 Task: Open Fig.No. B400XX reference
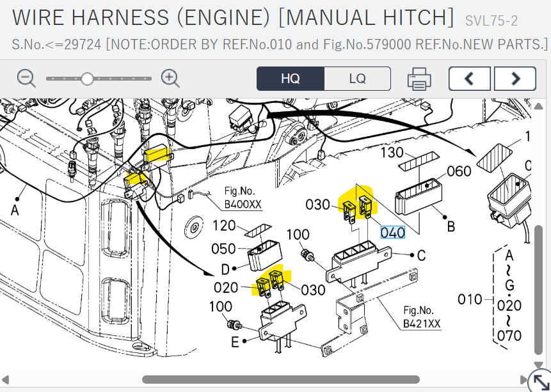[x=243, y=198]
